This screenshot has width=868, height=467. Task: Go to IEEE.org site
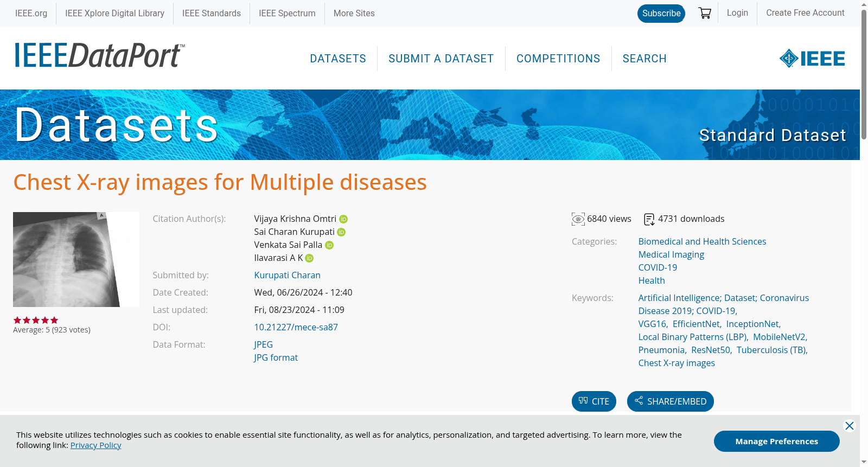31,14
